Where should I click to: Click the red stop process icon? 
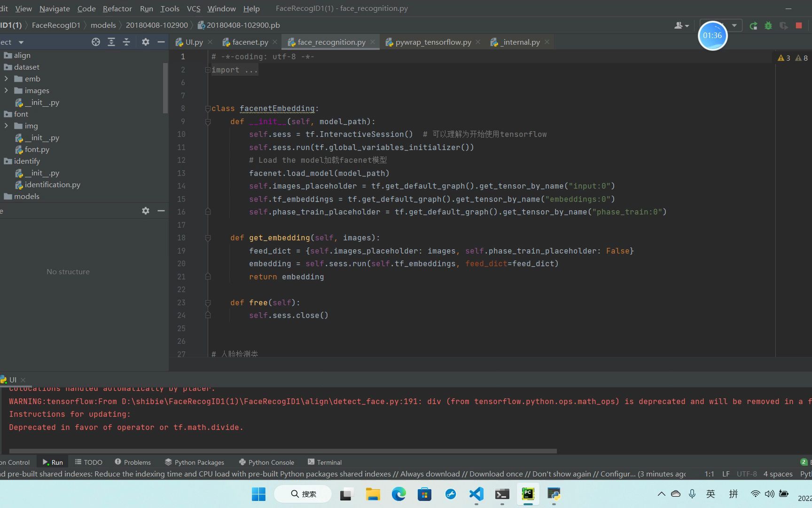tap(799, 26)
